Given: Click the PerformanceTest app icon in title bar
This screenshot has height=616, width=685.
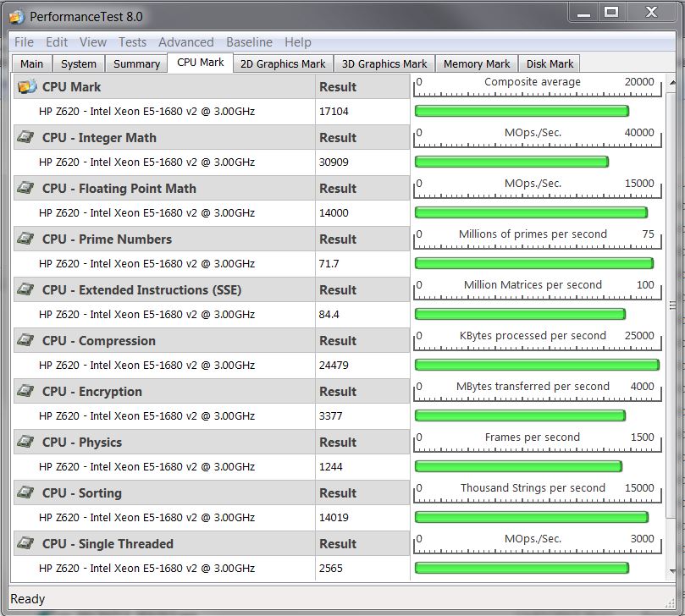Looking at the screenshot, I should pos(17,17).
